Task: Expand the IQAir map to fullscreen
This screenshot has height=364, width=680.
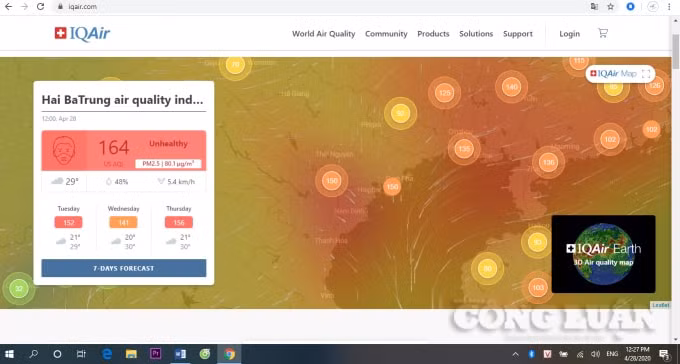Action: [x=646, y=74]
